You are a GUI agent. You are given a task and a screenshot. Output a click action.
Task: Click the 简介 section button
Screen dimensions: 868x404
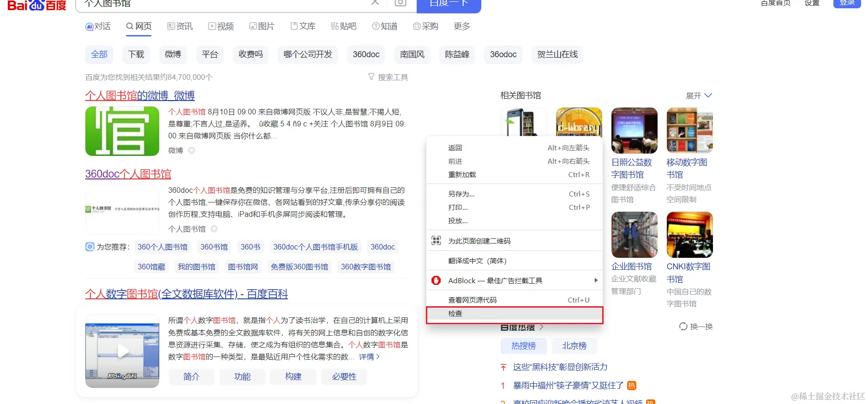(192, 377)
